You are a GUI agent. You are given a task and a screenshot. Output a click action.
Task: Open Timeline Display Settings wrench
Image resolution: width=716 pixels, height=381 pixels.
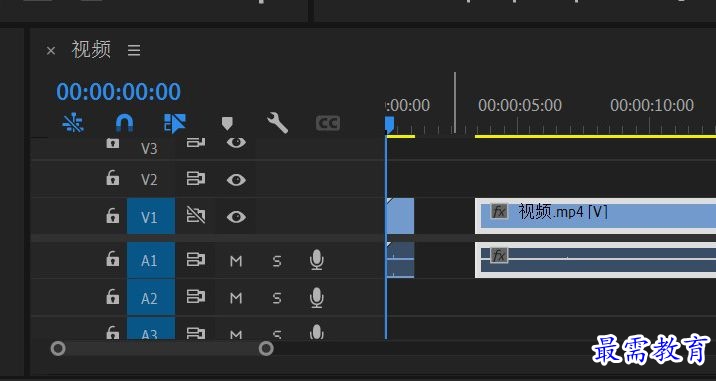[x=277, y=123]
